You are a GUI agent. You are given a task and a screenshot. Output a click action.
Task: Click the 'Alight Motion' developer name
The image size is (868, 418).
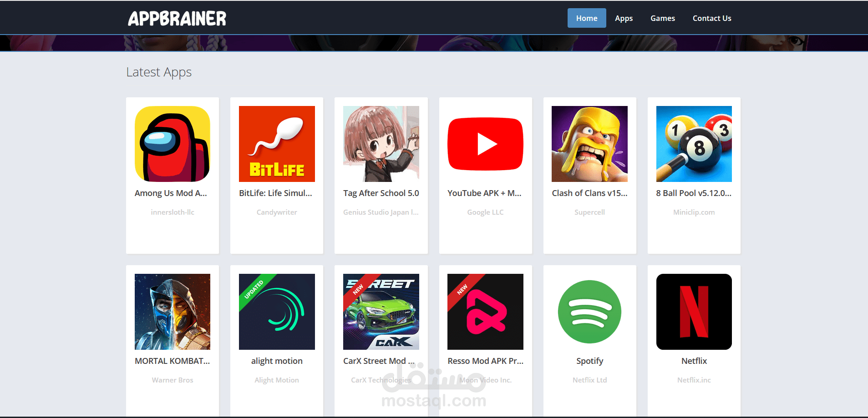pyautogui.click(x=277, y=380)
